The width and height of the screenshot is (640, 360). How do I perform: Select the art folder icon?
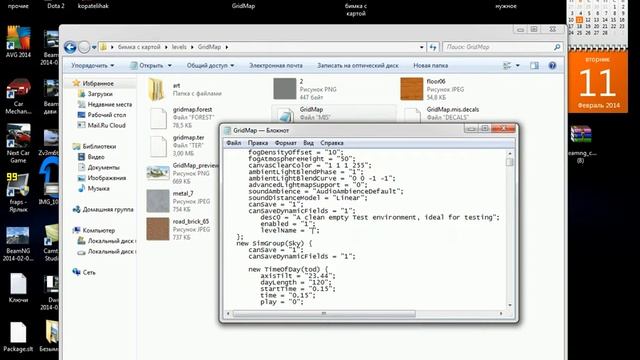[x=157, y=89]
